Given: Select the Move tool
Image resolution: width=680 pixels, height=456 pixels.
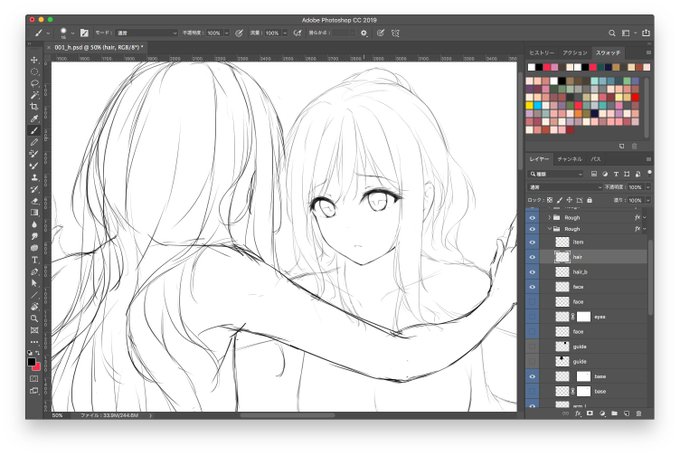Looking at the screenshot, I should 34,59.
